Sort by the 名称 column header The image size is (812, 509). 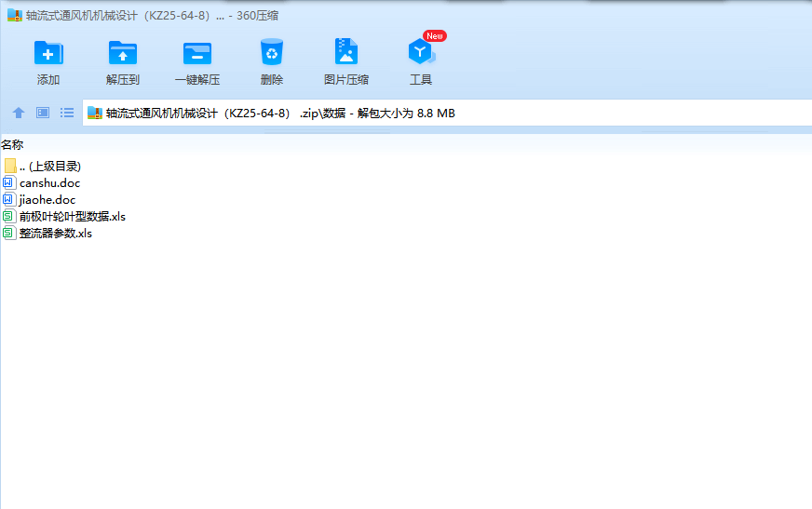click(12, 145)
